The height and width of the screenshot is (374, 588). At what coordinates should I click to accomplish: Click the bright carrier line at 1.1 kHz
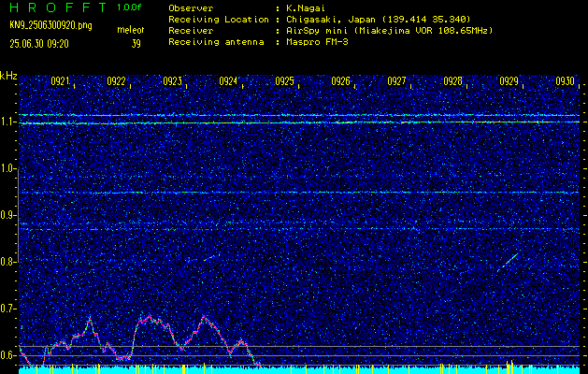pos(299,122)
